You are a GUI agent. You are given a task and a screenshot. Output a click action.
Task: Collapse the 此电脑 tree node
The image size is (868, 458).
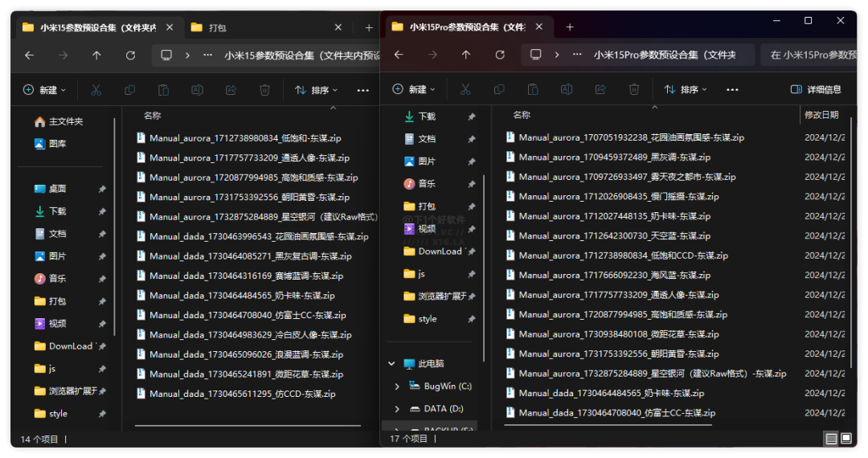[x=392, y=364]
